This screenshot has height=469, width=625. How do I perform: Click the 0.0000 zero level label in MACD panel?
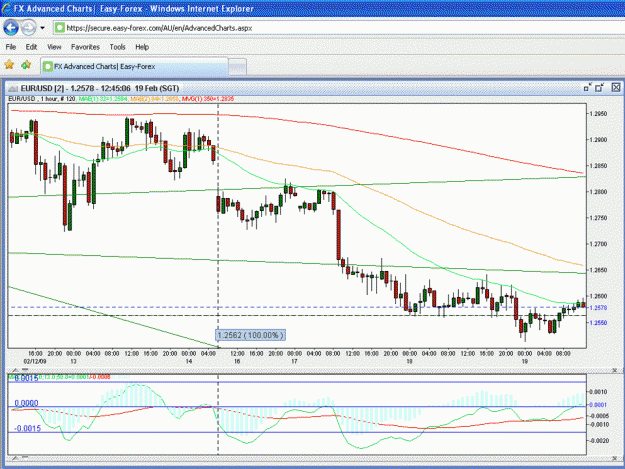pyautogui.click(x=26, y=403)
